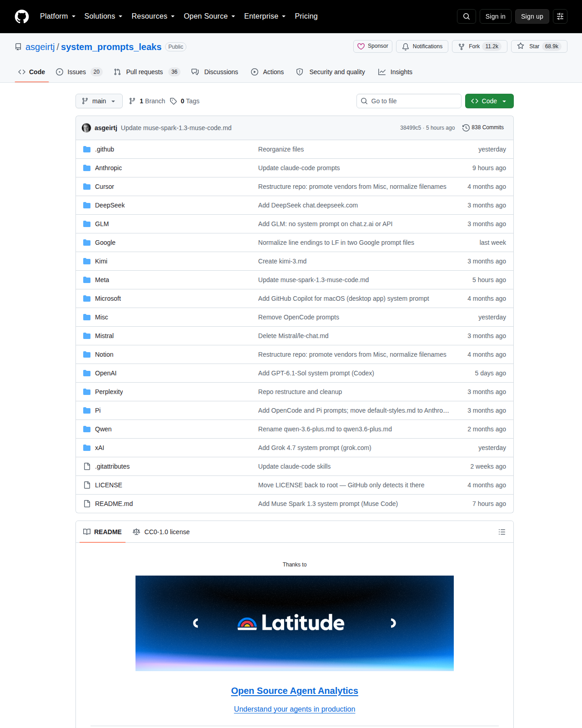Open the Meta folder

102,280
